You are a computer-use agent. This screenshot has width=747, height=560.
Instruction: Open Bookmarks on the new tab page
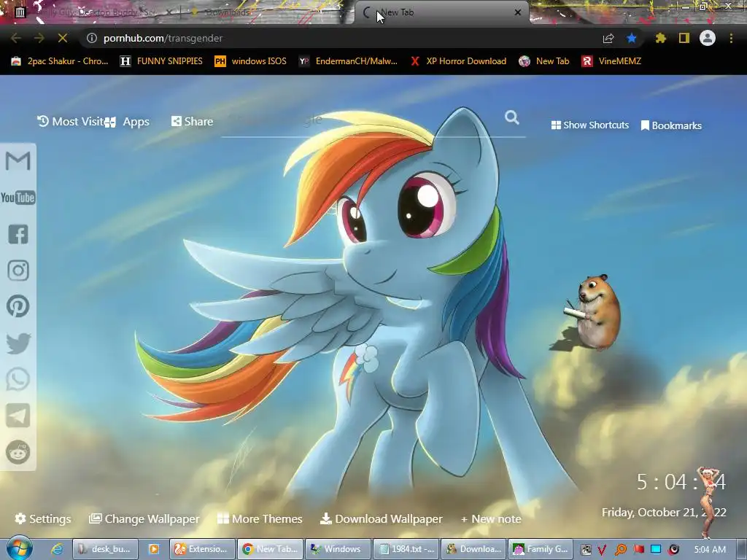pos(671,125)
